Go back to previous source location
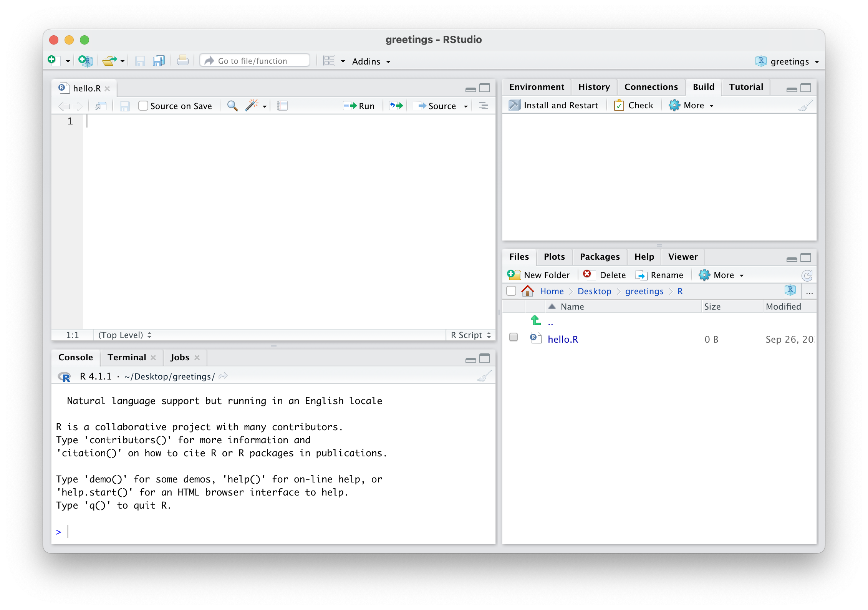Screen dimensions: 868x610 coord(64,106)
